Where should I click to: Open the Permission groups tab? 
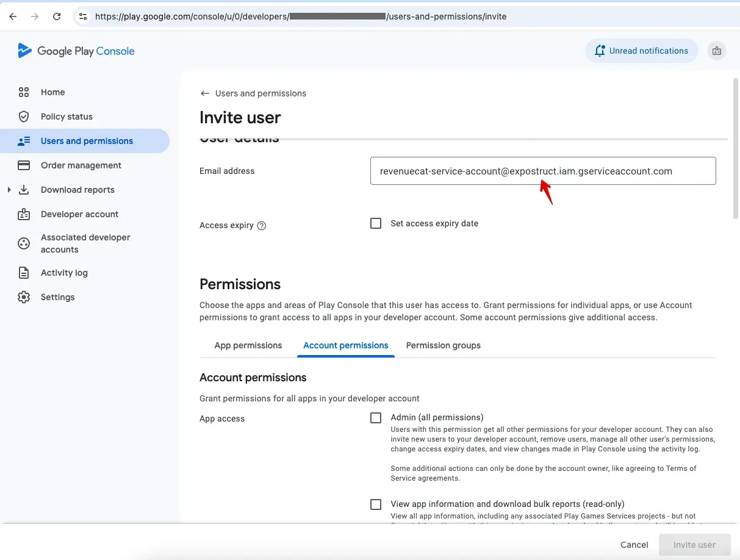point(444,345)
